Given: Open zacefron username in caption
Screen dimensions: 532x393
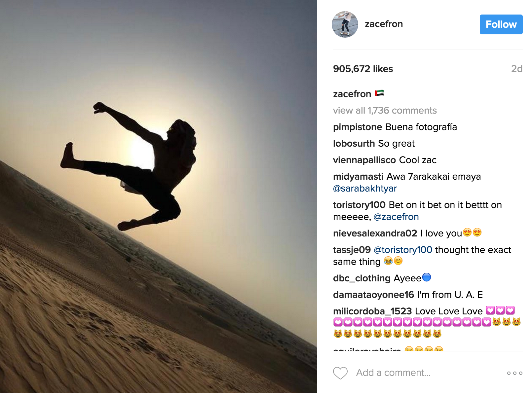Looking at the screenshot, I should tap(352, 94).
